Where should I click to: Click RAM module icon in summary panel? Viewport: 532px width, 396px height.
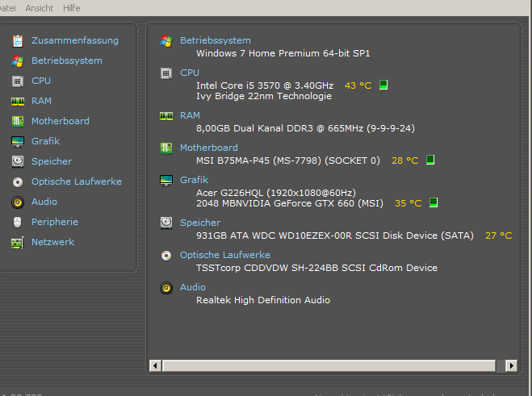point(166,116)
